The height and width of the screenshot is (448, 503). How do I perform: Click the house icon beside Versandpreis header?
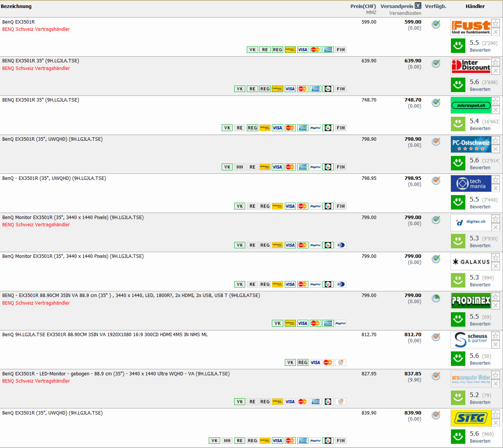(x=418, y=6)
